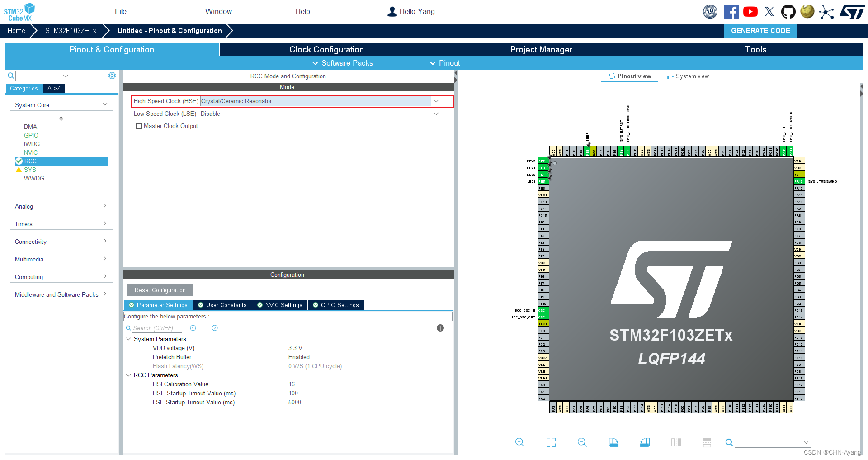Viewport: 868px width, 460px height.
Task: Click the pin search magnifier icon
Action: click(729, 442)
